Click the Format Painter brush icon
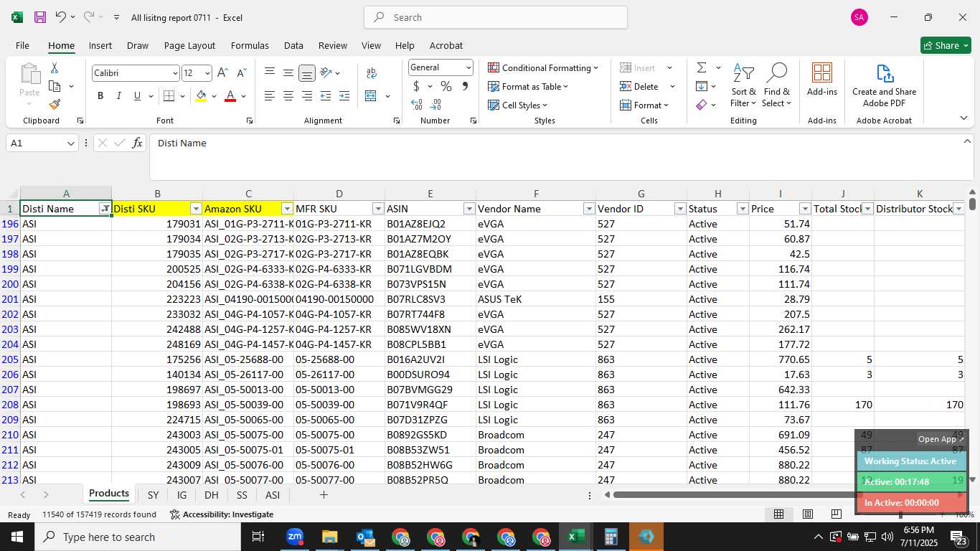 [x=55, y=104]
